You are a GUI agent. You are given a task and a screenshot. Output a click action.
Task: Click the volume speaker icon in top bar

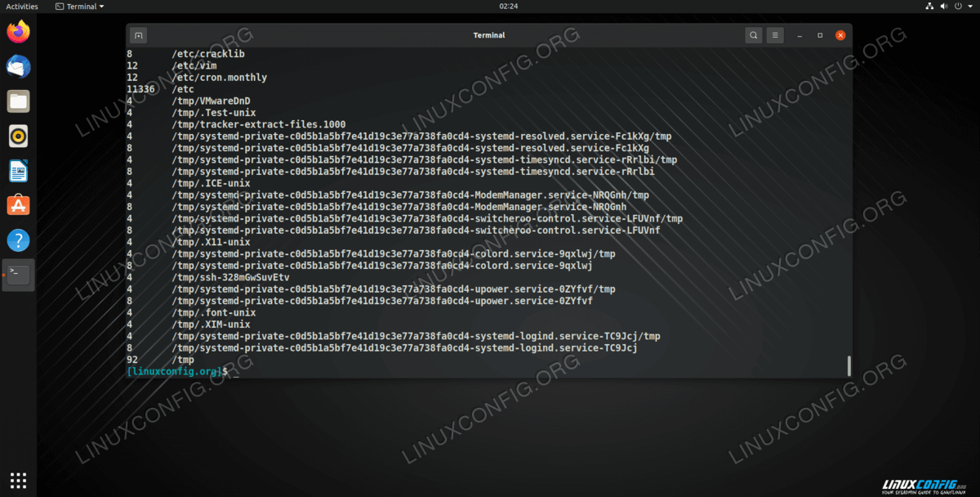click(x=947, y=6)
